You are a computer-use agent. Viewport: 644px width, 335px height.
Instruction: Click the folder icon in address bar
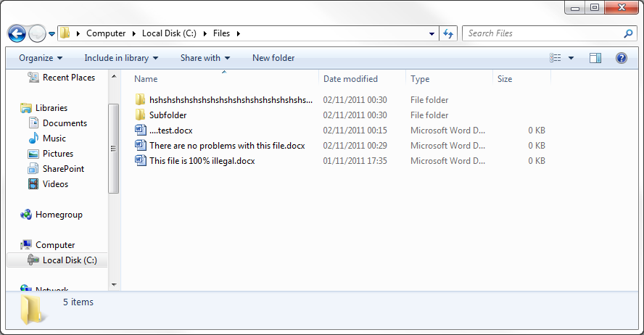coord(65,33)
